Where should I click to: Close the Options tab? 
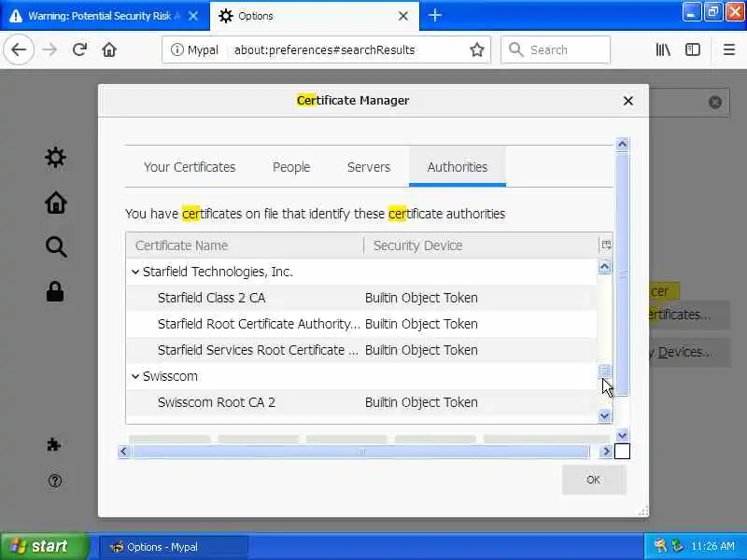(x=403, y=16)
